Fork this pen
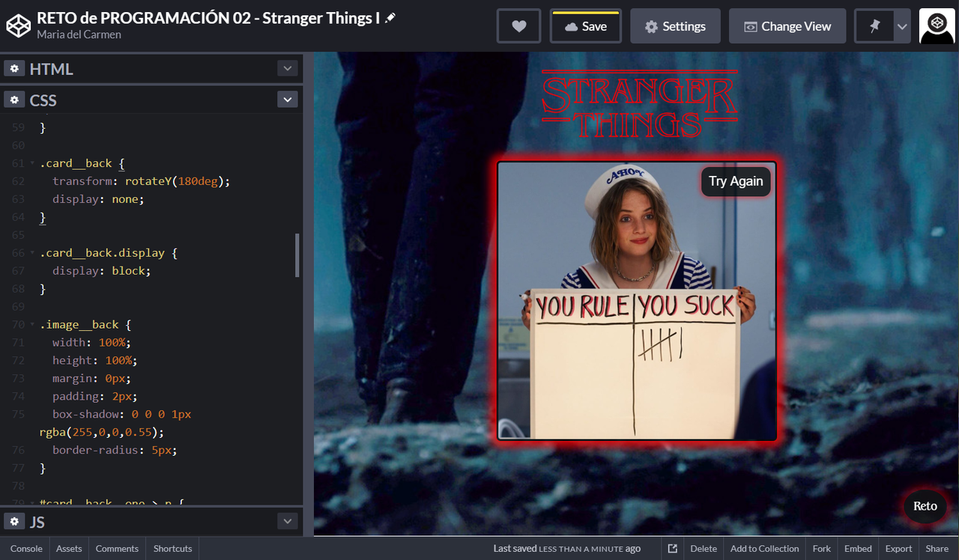Image resolution: width=959 pixels, height=560 pixels. [822, 548]
